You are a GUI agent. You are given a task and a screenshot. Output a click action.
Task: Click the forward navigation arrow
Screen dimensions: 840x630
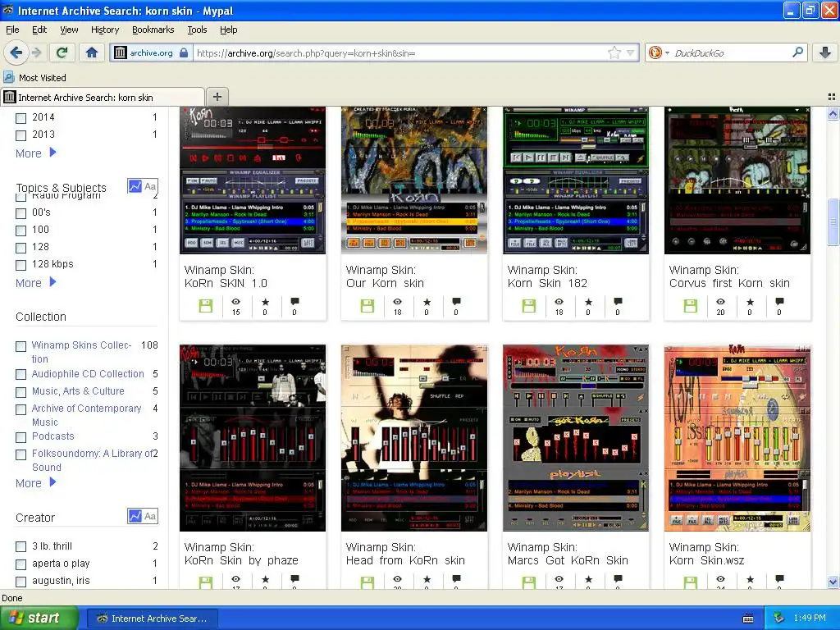(36, 52)
